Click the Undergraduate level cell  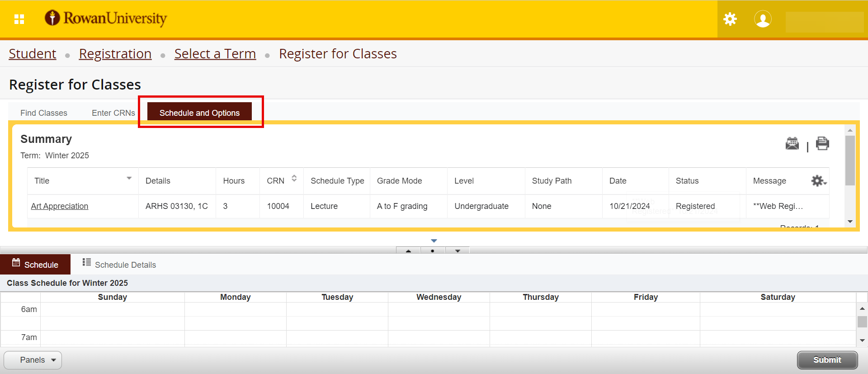(486, 206)
